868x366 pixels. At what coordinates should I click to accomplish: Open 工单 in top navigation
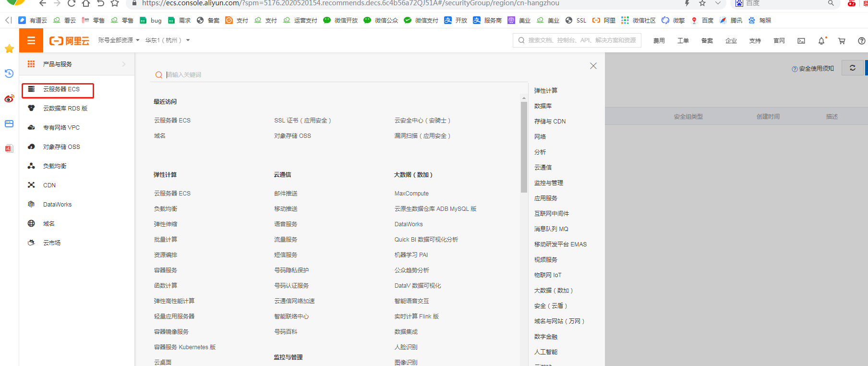[683, 41]
